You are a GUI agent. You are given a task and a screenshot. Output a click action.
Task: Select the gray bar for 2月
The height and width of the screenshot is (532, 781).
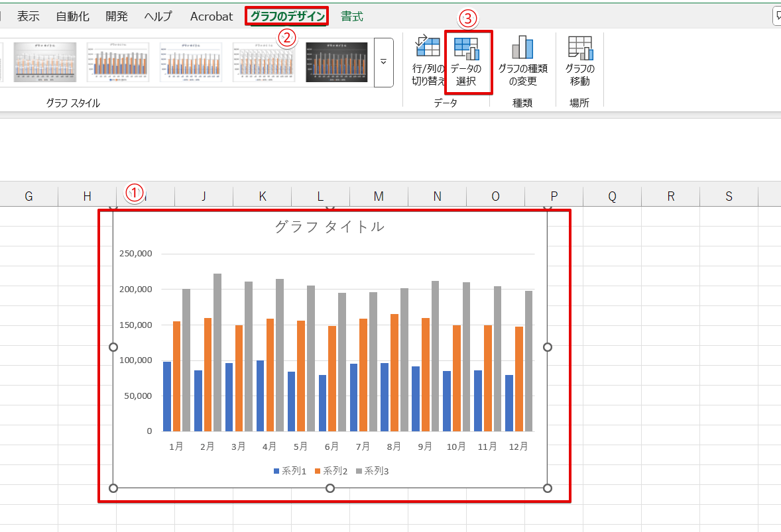click(x=217, y=351)
